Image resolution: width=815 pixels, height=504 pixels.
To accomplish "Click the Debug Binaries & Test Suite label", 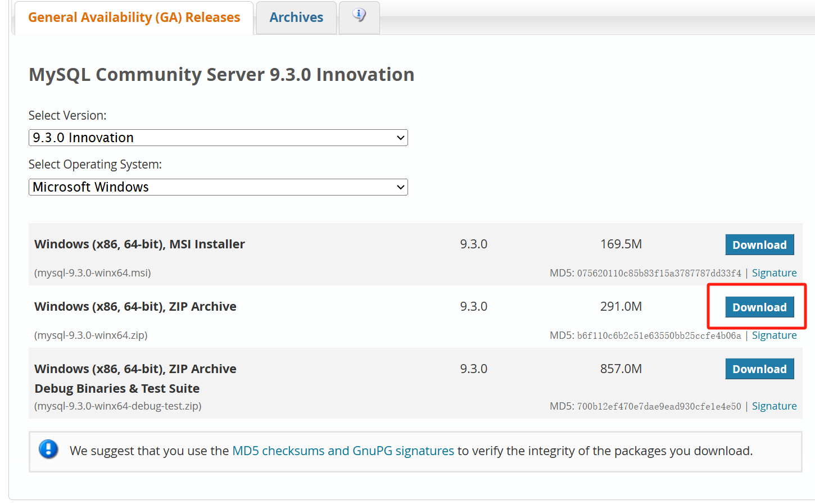I will coord(117,389).
